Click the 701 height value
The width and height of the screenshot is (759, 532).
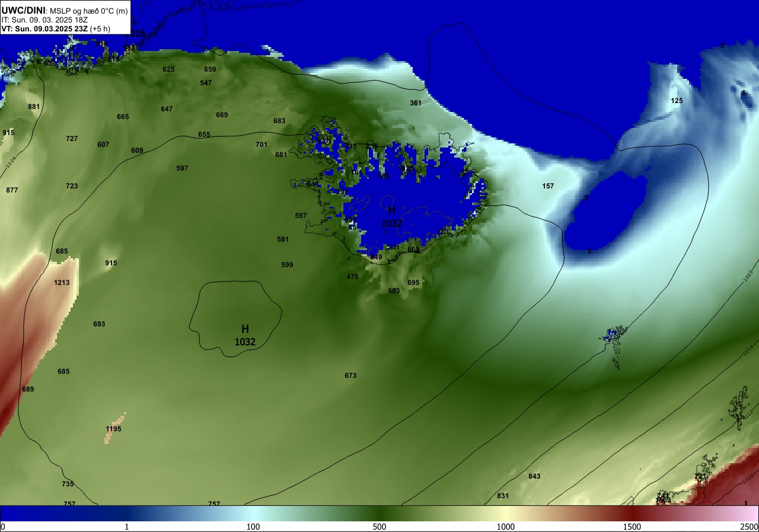261,145
